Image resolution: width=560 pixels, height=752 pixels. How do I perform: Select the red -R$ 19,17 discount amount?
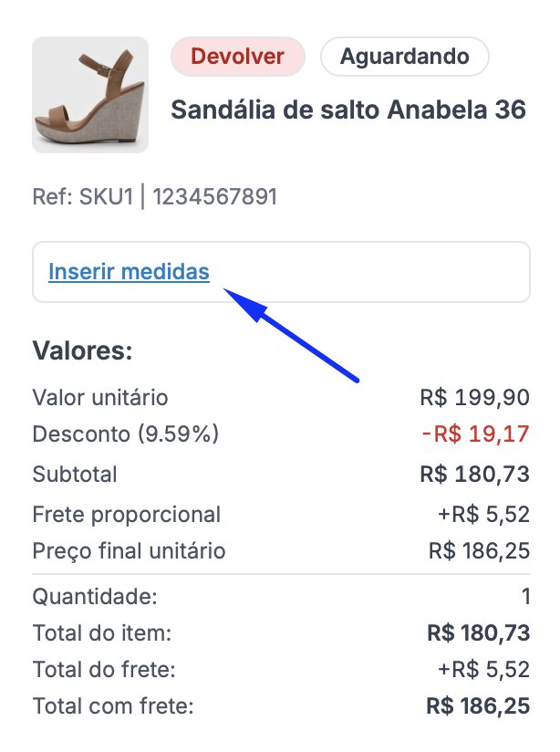click(475, 433)
